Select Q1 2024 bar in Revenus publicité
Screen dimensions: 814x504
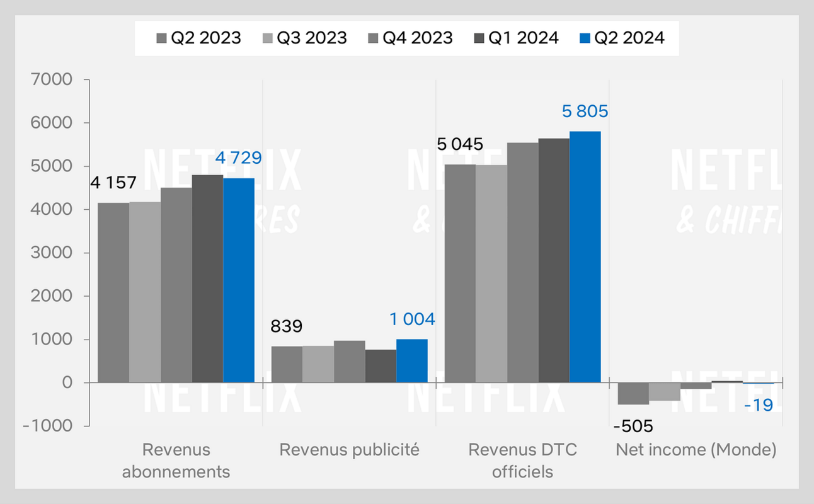381,366
